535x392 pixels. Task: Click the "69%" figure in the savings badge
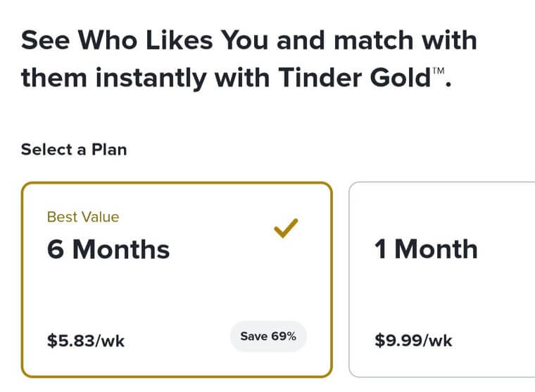[284, 336]
